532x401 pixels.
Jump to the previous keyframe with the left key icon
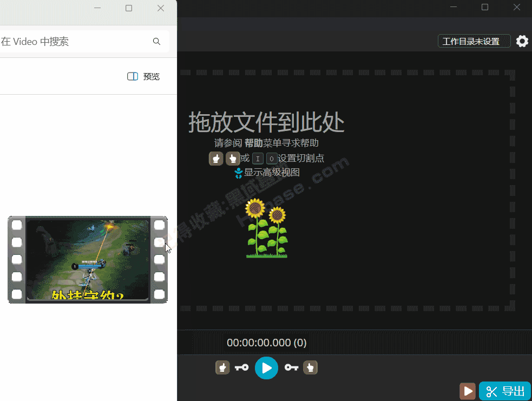[241, 368]
